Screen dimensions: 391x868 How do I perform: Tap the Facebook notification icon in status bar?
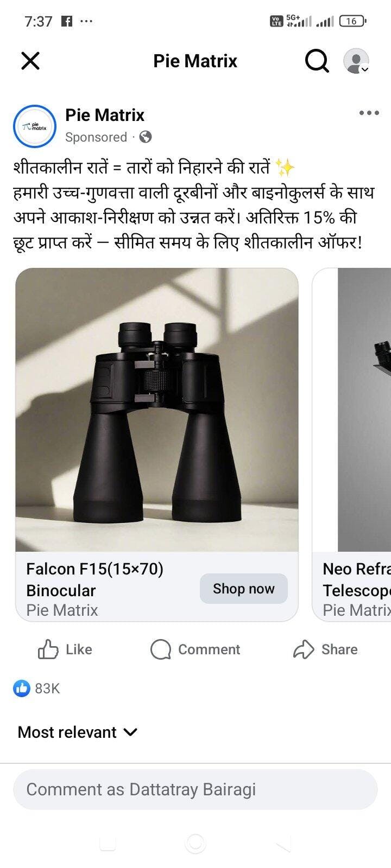coord(67,21)
